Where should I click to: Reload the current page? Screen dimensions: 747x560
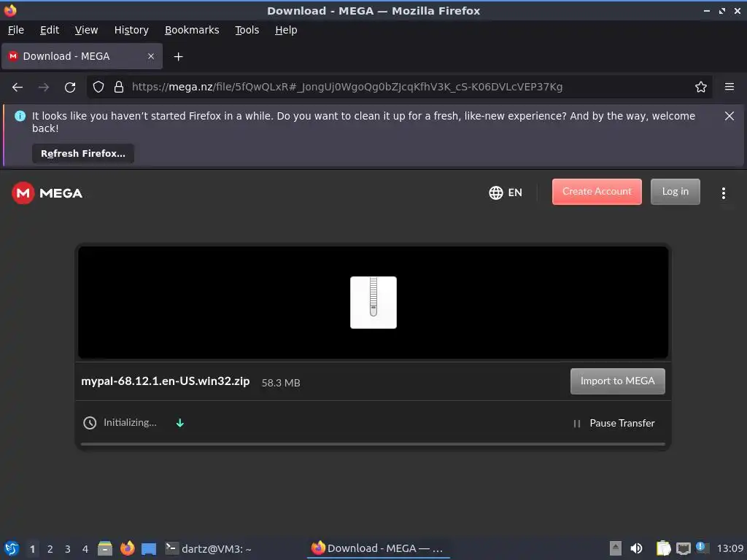pos(70,87)
